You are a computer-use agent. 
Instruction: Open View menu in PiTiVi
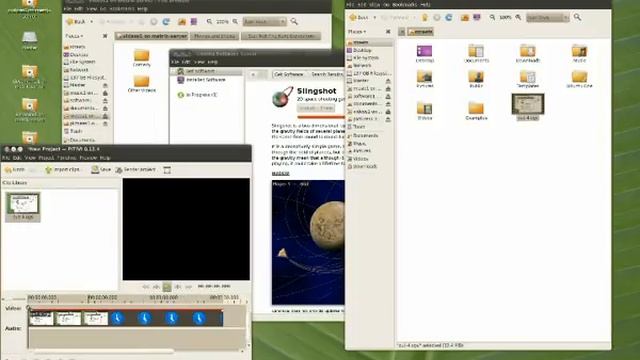coord(30,158)
